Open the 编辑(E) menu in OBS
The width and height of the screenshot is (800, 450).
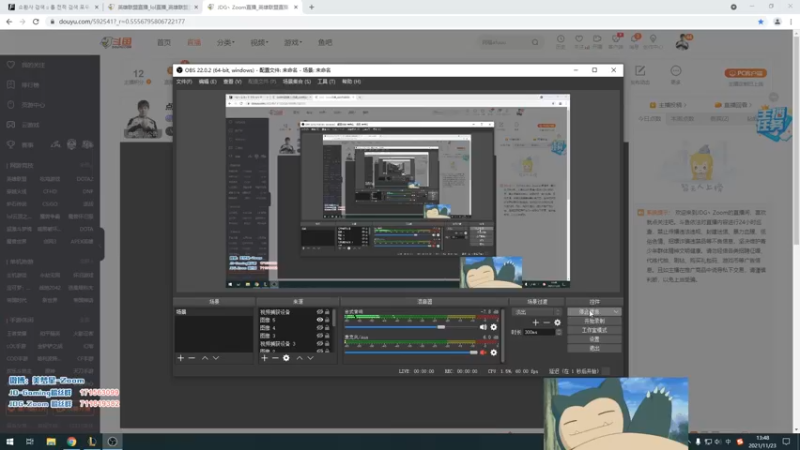pos(207,82)
